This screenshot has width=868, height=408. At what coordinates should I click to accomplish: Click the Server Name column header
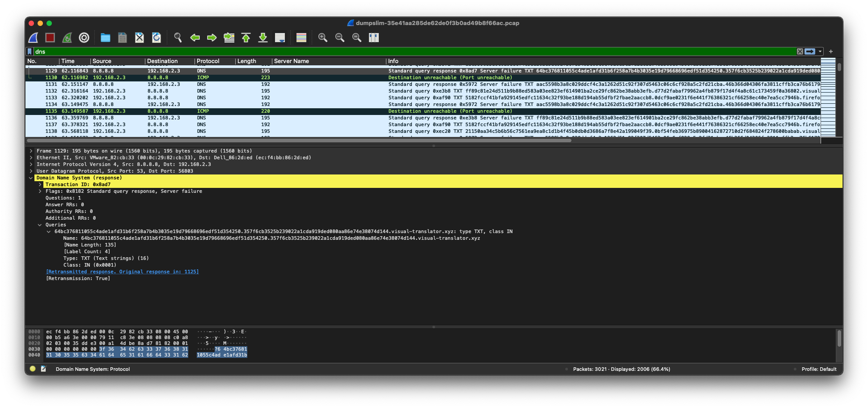[x=291, y=61]
